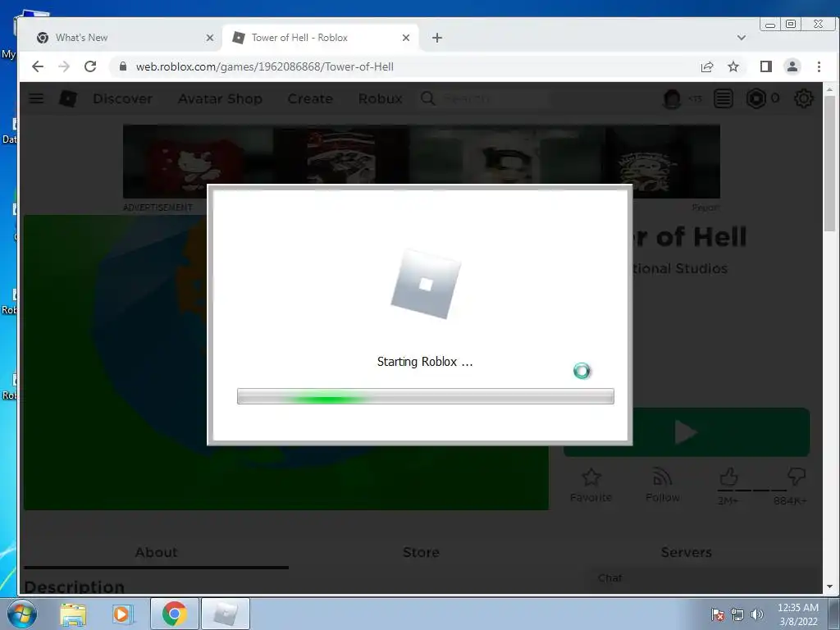Click the address bar URL
The width and height of the screenshot is (840, 630).
(x=265, y=66)
